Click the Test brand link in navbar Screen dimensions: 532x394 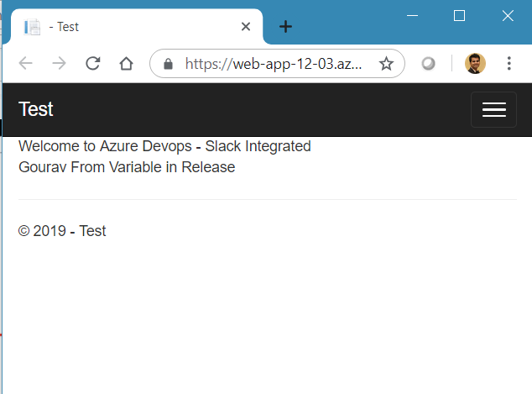click(36, 109)
